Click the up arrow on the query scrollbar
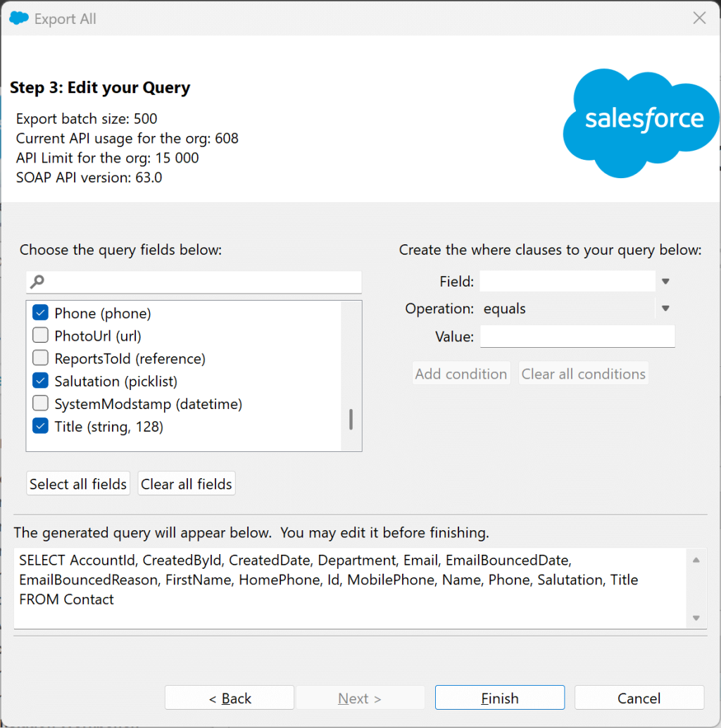This screenshot has width=721, height=728. (x=696, y=559)
